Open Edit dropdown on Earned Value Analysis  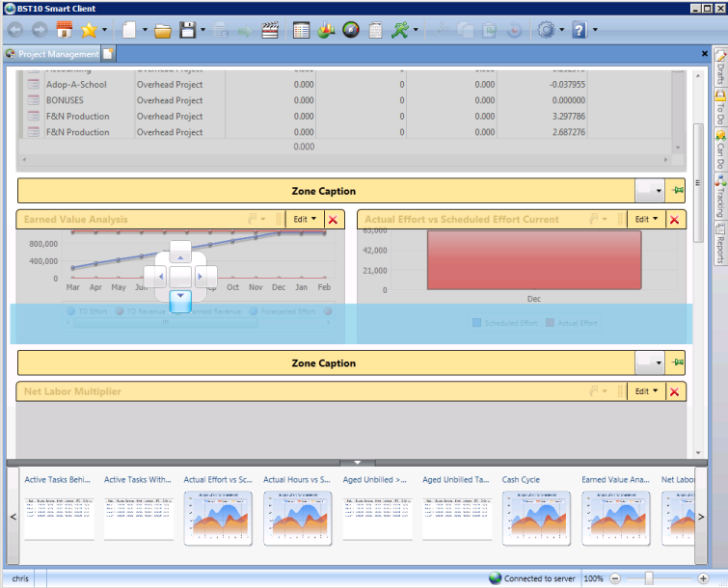pyautogui.click(x=306, y=220)
